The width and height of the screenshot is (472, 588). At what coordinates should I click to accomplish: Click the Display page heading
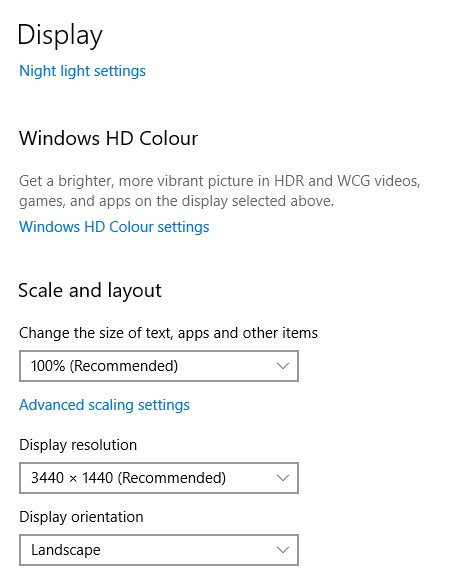tap(60, 35)
